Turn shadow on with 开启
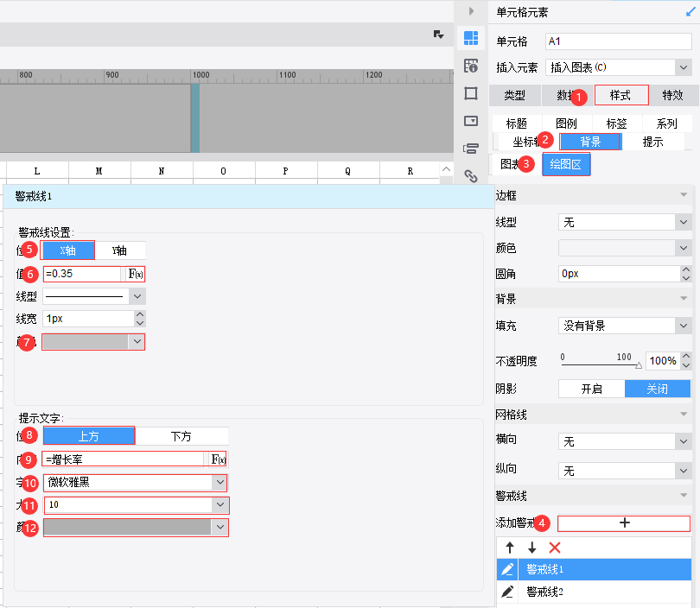This screenshot has width=700, height=608. point(591,389)
